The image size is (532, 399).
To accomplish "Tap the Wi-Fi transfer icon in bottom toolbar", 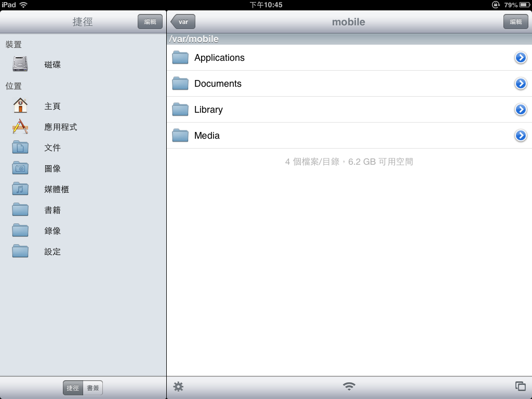I will point(349,387).
